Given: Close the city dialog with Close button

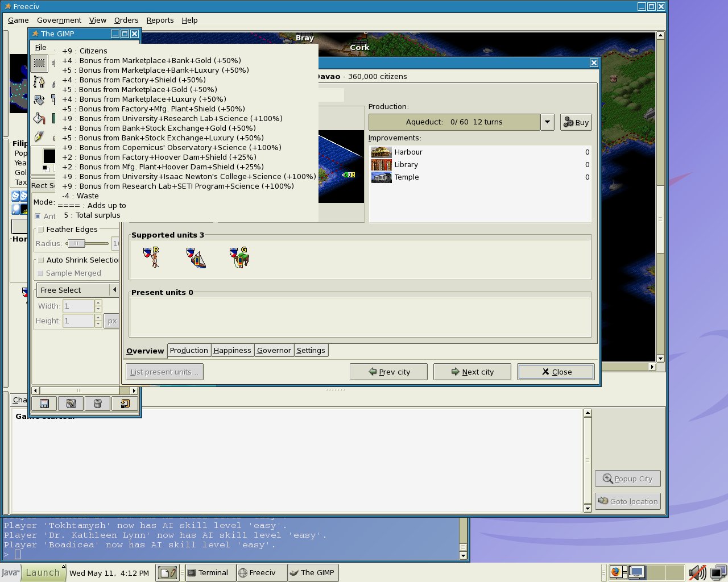Looking at the screenshot, I should click(556, 372).
